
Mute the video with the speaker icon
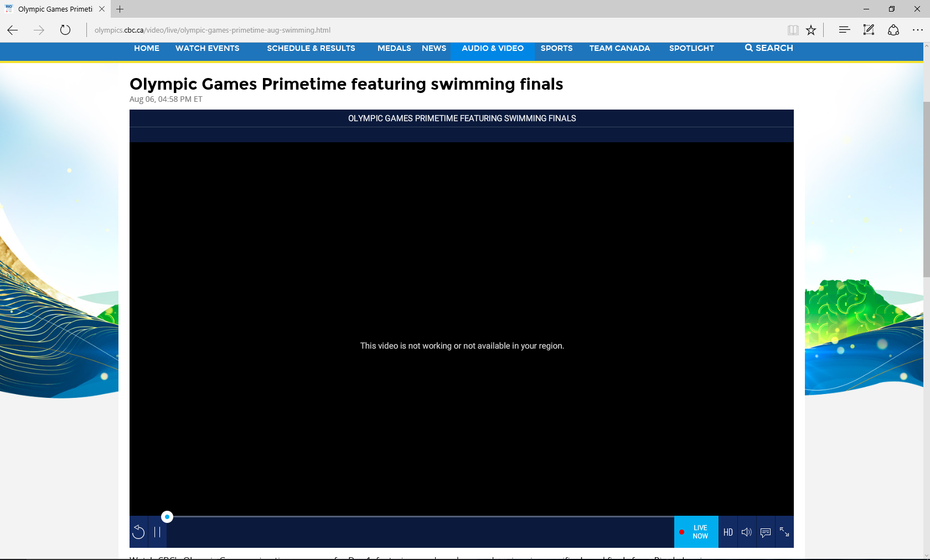[x=747, y=532]
